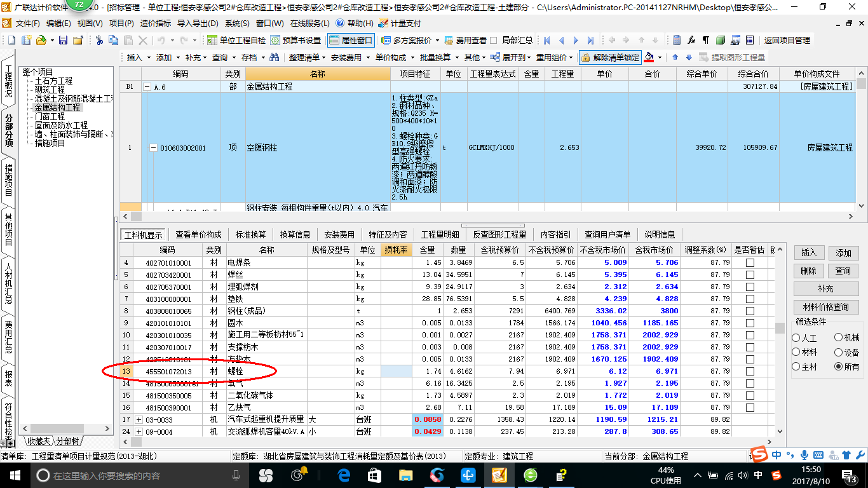Open the 文件(F) menu

tap(27, 23)
